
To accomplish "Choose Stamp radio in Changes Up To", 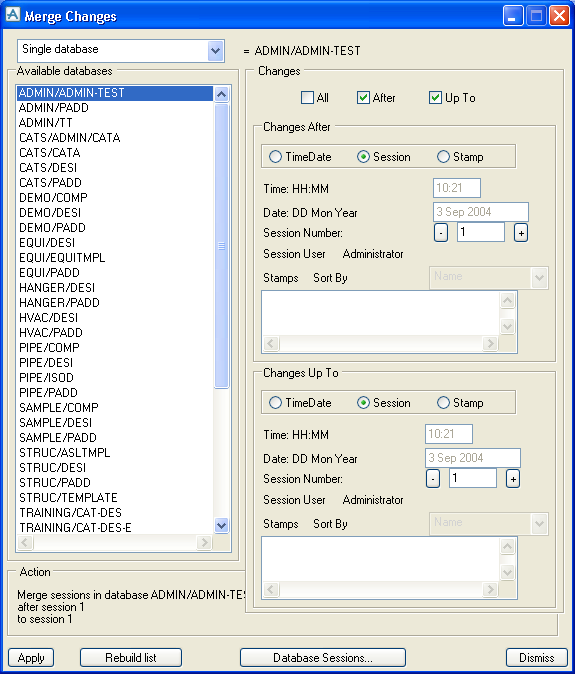I will [x=443, y=403].
